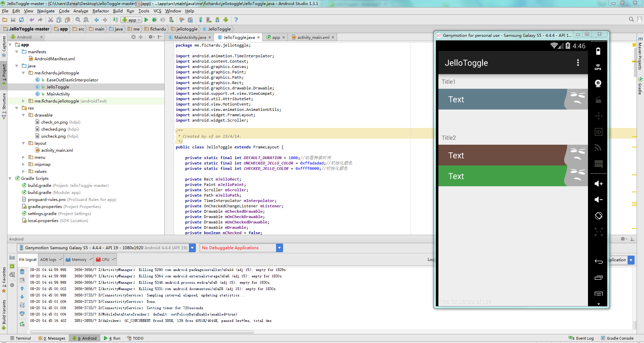Click the screenshot camera icon in Android panel
The width and height of the screenshot is (644, 343).
click(12, 258)
